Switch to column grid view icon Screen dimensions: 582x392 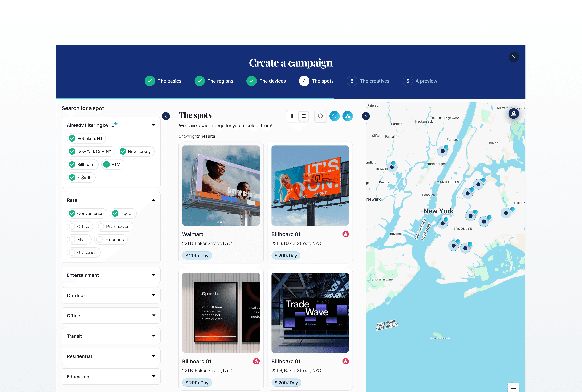pyautogui.click(x=292, y=116)
